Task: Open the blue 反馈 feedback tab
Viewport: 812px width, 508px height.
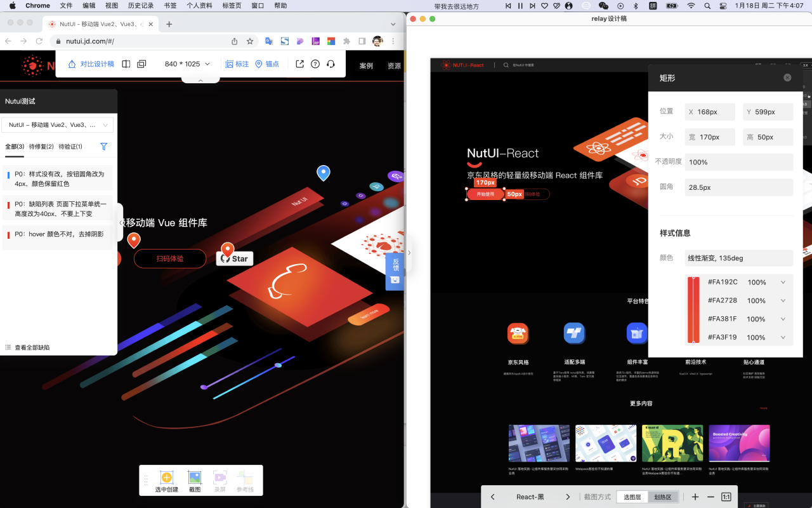Action: coord(395,271)
